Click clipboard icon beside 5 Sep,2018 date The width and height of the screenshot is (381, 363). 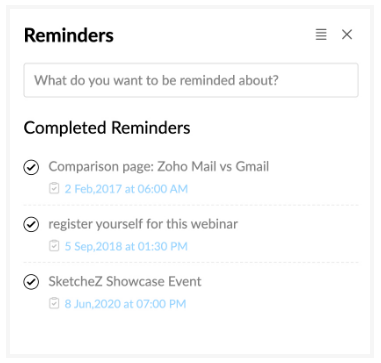pyautogui.click(x=54, y=246)
